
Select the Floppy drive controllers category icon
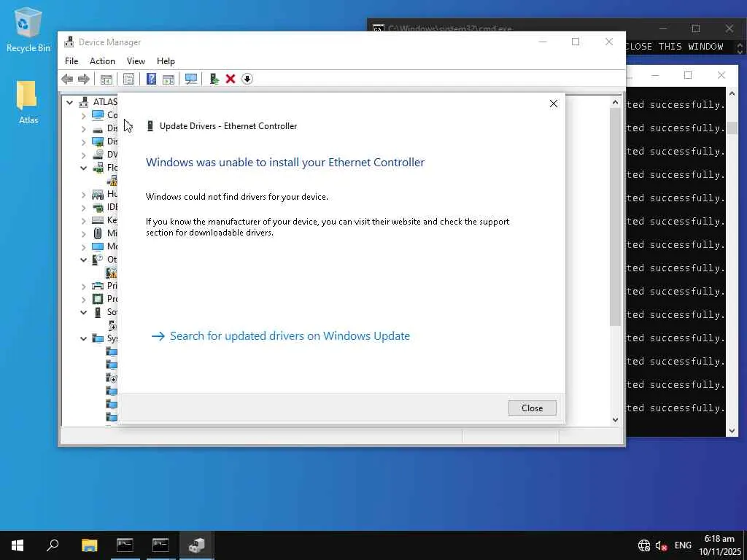(x=98, y=168)
